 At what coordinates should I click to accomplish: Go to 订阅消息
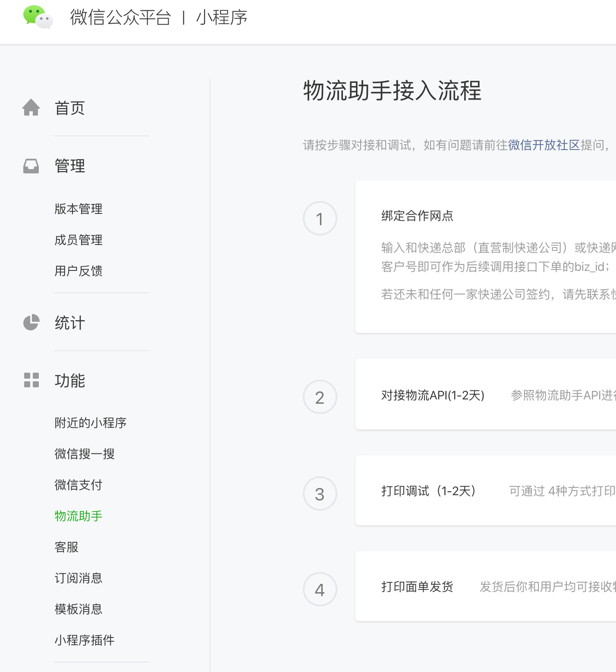(79, 578)
